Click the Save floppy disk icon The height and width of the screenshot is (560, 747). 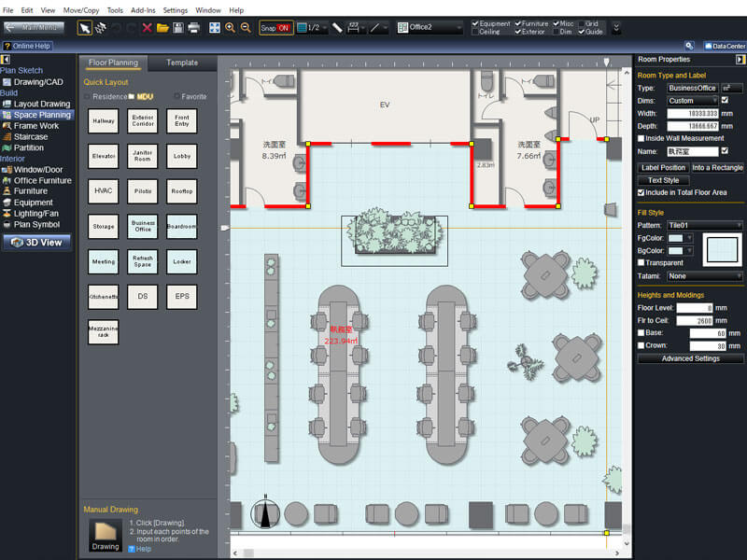tap(178, 28)
